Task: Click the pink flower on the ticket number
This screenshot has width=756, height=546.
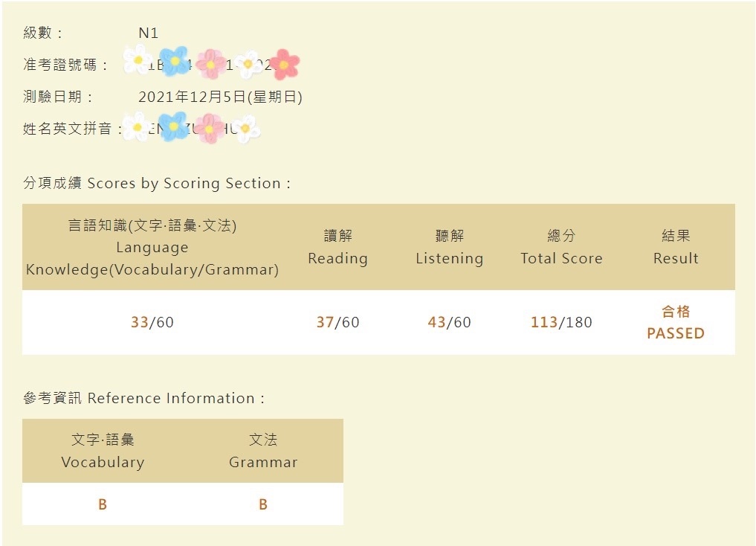Action: coord(210,64)
